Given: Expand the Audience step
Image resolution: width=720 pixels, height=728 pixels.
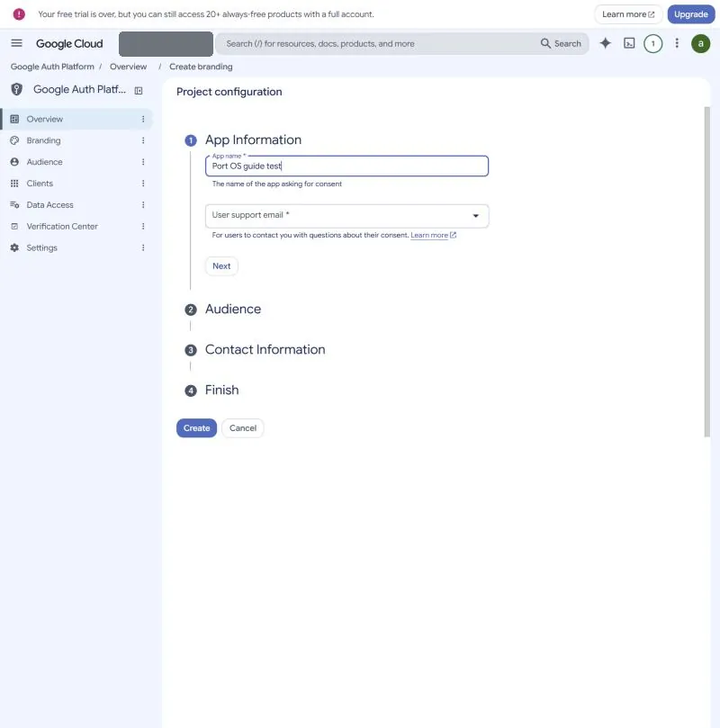Looking at the screenshot, I should coord(233,310).
